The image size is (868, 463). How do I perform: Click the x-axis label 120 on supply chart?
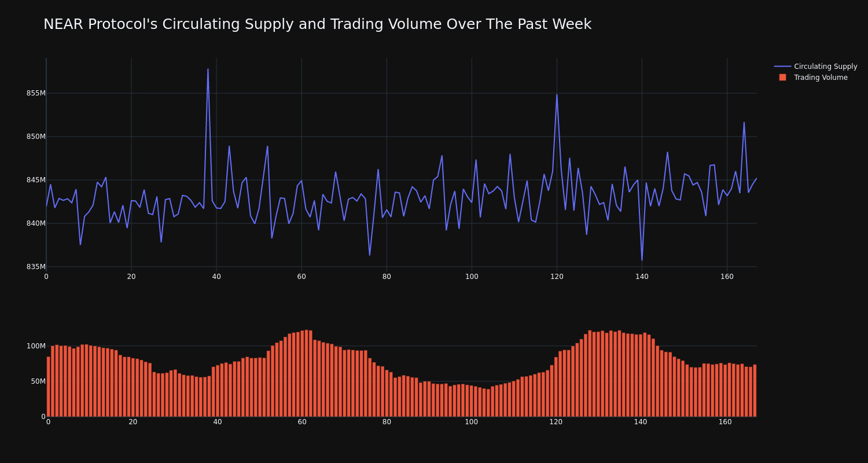[x=557, y=277]
